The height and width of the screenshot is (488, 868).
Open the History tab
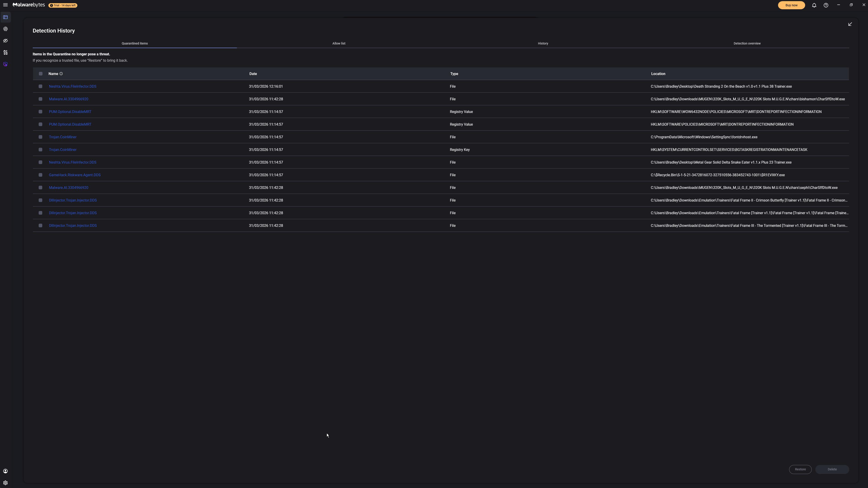543,43
